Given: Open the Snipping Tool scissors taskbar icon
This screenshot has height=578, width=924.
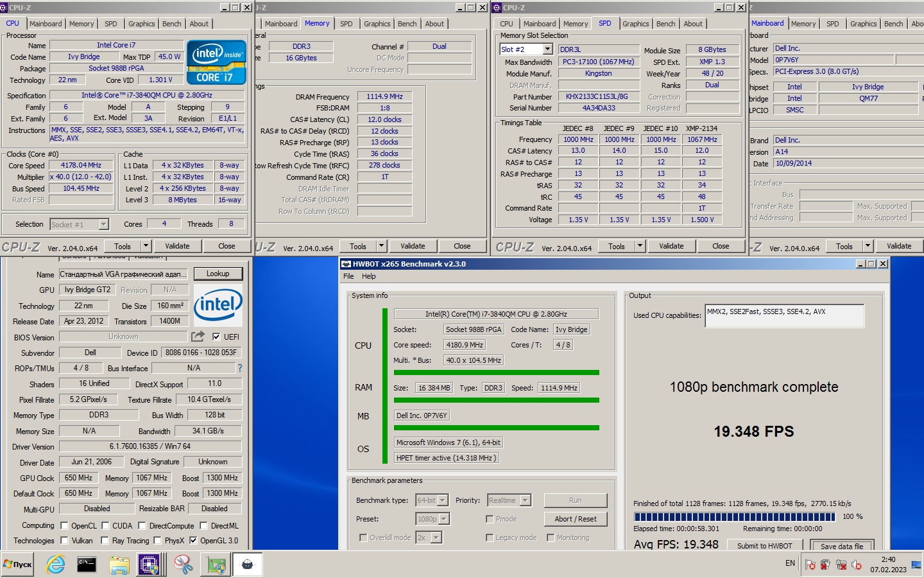Looking at the screenshot, I should [184, 565].
